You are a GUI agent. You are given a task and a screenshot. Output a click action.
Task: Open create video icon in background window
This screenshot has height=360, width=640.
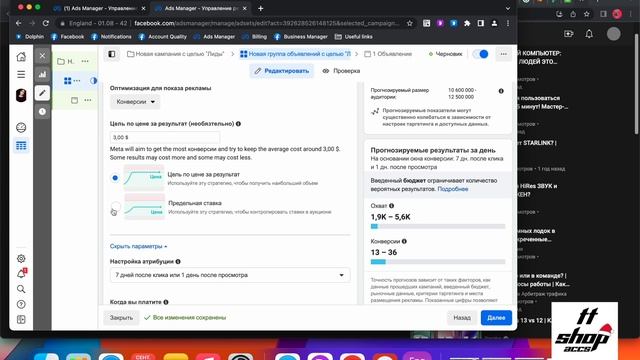(x=569, y=34)
